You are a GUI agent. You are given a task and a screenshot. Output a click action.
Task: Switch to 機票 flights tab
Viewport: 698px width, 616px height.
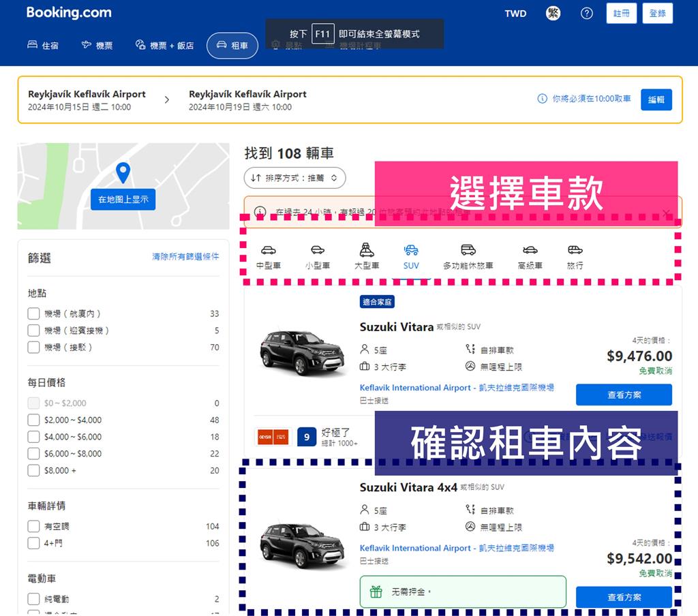97,45
